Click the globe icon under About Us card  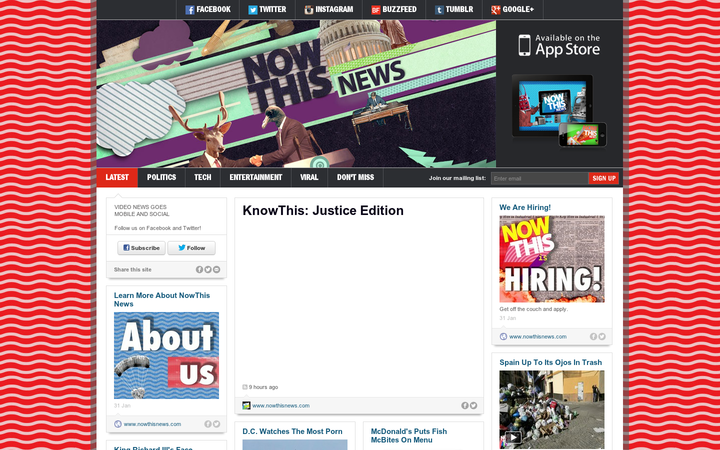(x=118, y=424)
